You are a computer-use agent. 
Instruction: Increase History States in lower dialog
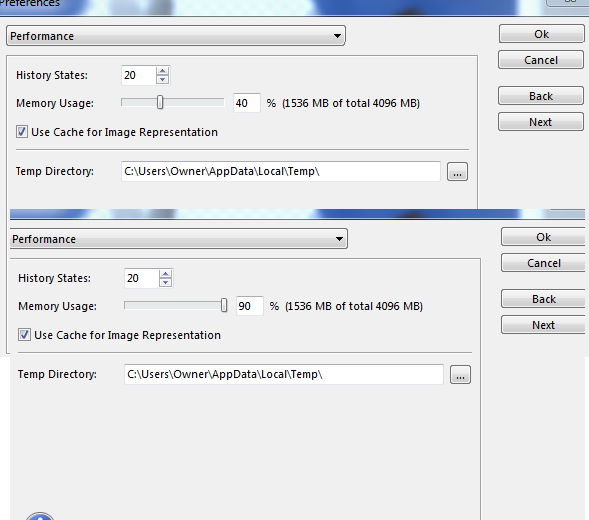tap(165, 274)
